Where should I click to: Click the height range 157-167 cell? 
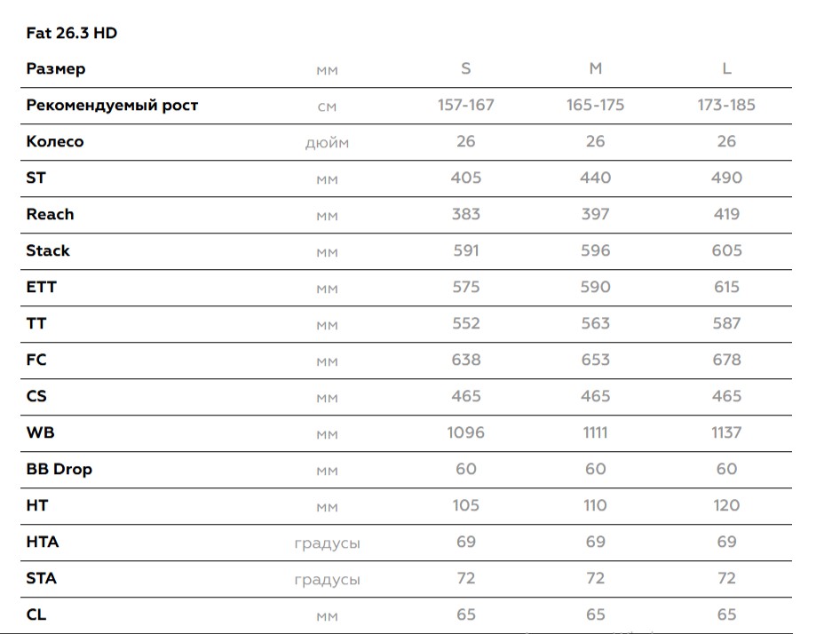point(466,106)
